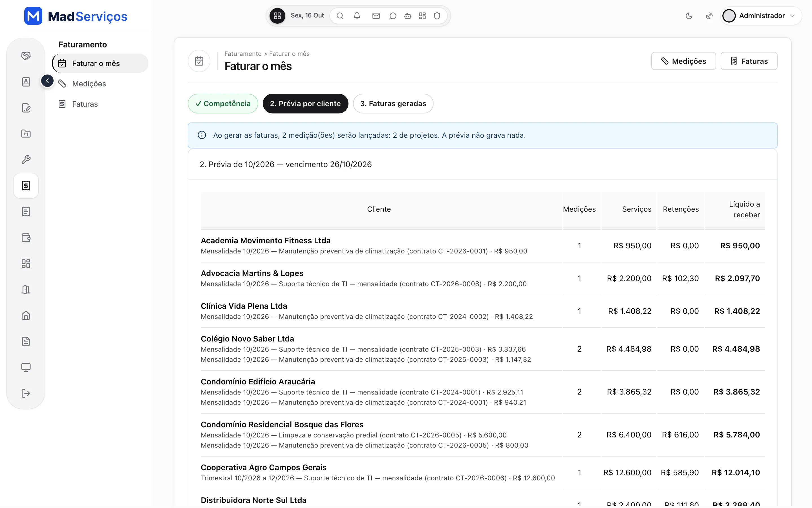Screen dimensions: 812x508
Task: Select Faturar o mês in the submenu
Action: (100, 63)
